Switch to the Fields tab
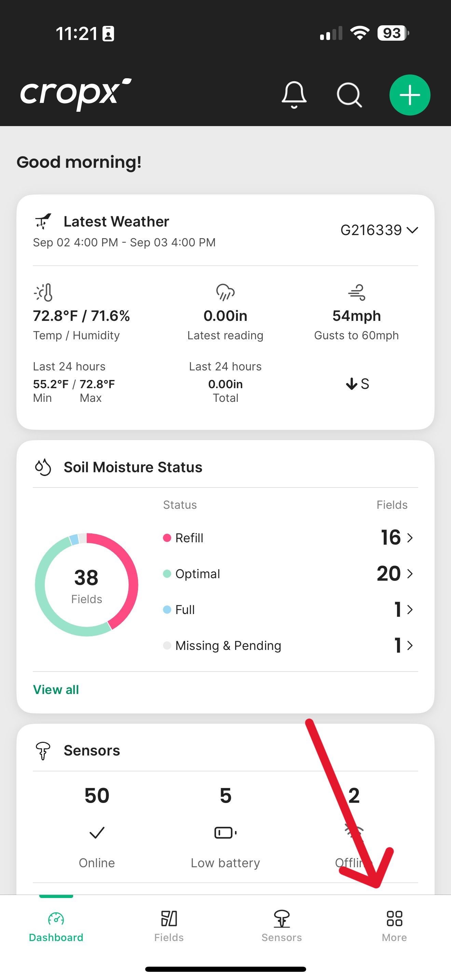Viewport: 451px width, 980px height. click(169, 925)
